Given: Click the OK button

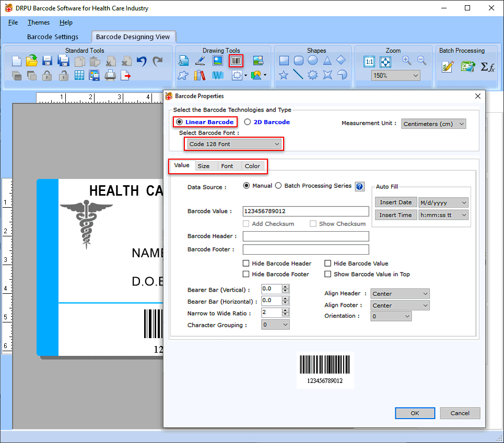Looking at the screenshot, I should tap(415, 413).
